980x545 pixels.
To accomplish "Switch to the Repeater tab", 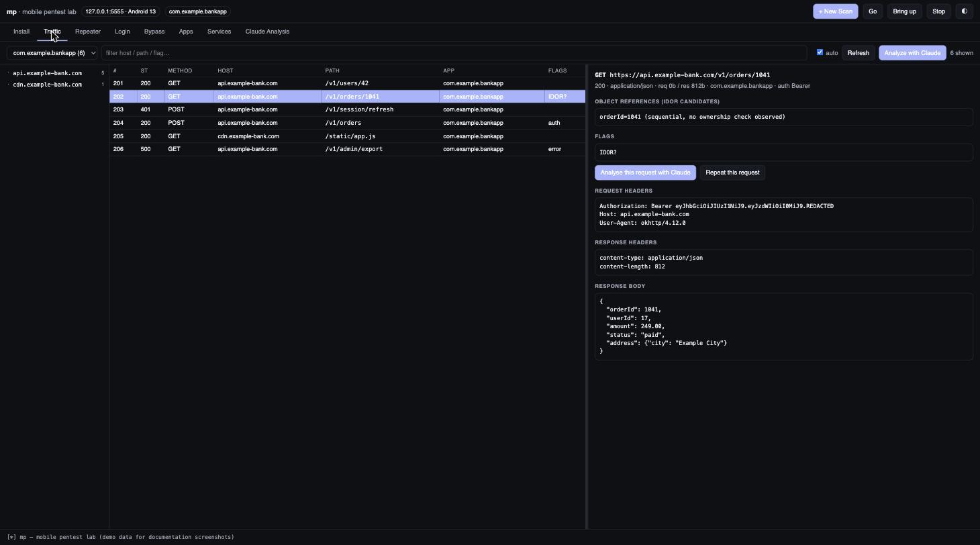I will click(x=88, y=32).
